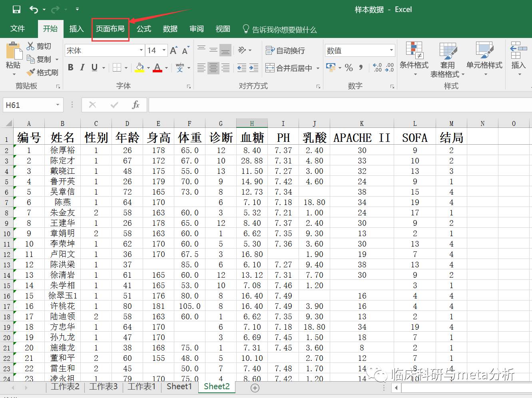Add a new sheet with plus icon
The image size is (532, 398).
tap(255, 388)
